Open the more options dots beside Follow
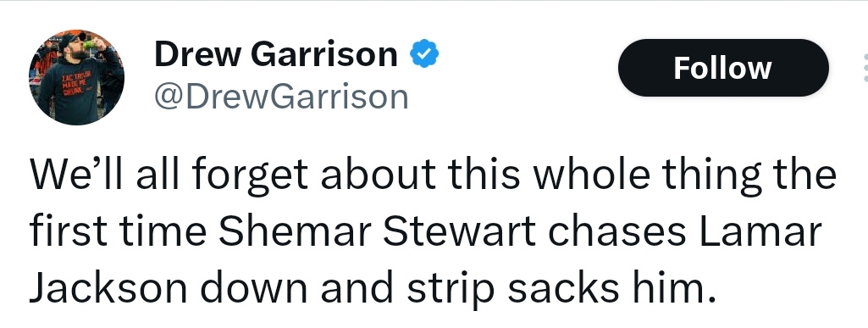868x328 pixels. 865,68
